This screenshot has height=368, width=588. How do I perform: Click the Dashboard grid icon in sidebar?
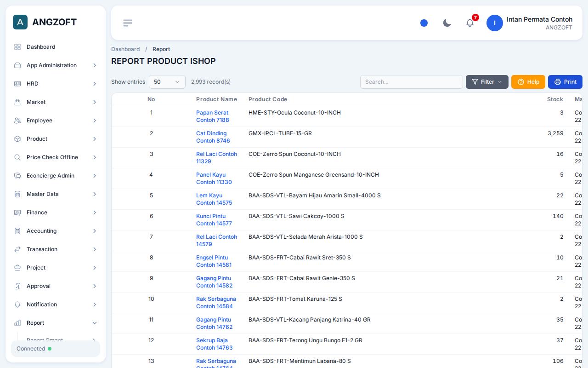point(17,47)
